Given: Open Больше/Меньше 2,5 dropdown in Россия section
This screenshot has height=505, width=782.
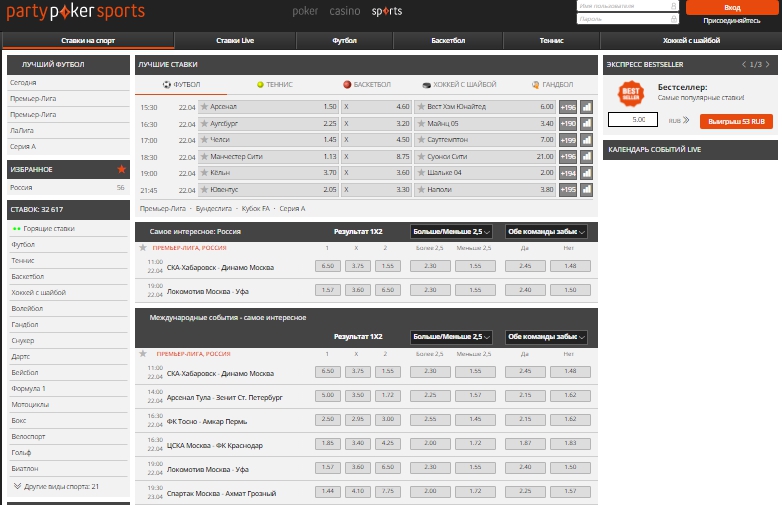Looking at the screenshot, I should coord(451,232).
